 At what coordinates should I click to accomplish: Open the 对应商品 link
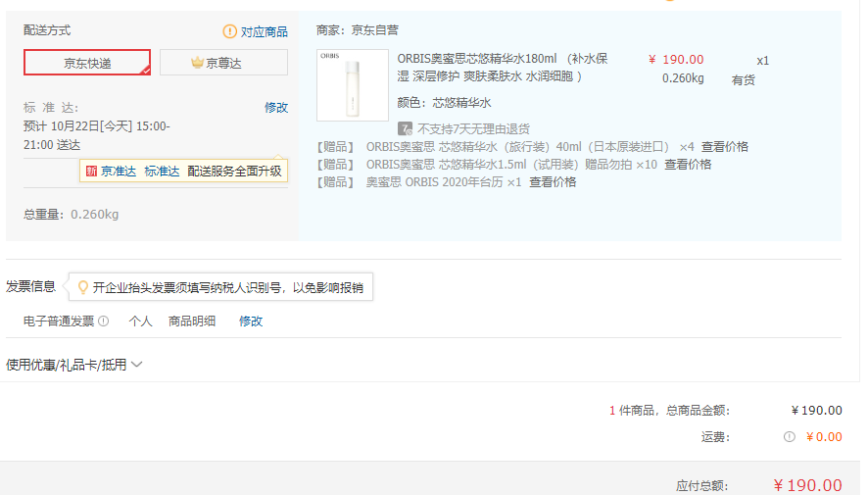tap(265, 31)
